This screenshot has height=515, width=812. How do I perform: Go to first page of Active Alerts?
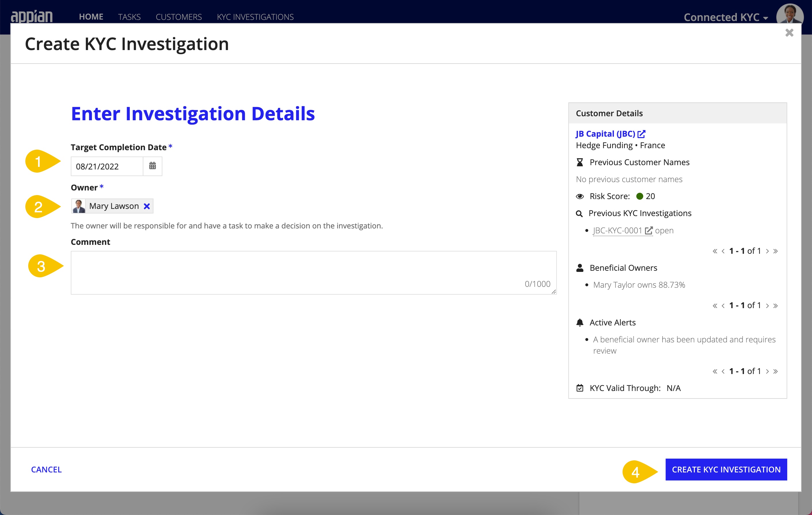[715, 371]
